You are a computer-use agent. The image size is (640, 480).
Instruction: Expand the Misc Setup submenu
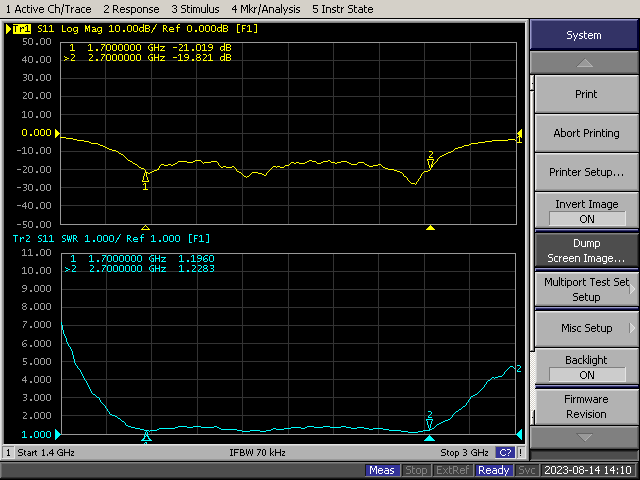(586, 328)
